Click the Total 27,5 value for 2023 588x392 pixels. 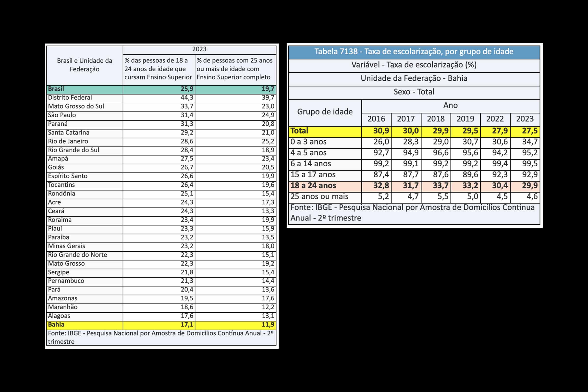[530, 131]
